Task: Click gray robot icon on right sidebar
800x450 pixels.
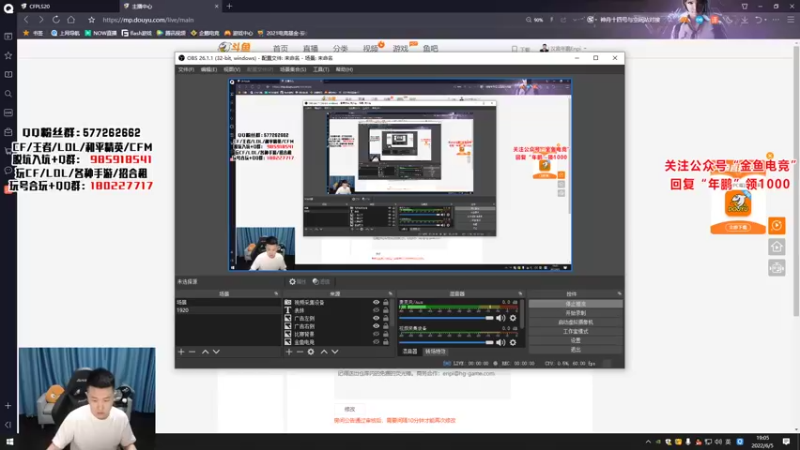Action: click(x=777, y=268)
